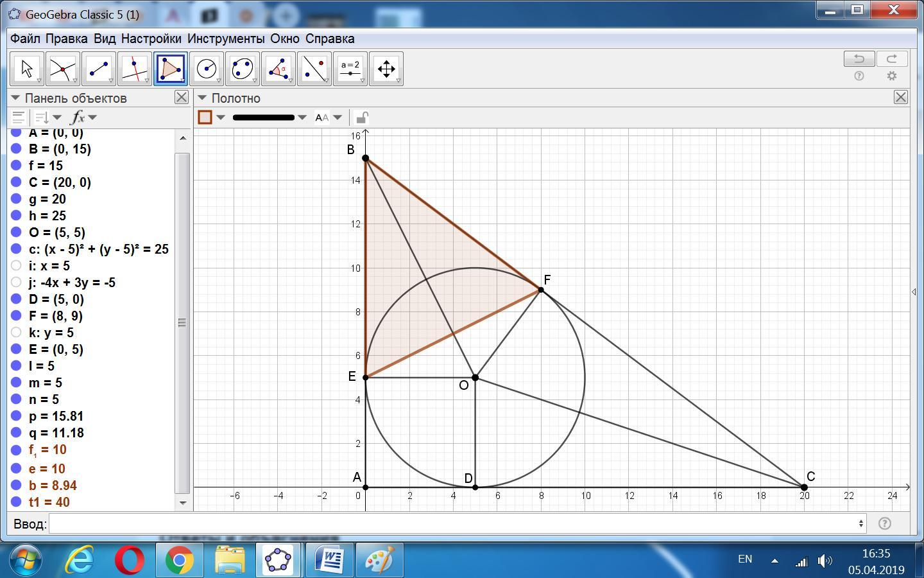Select the Perpendicular line tool
This screenshot has height=578, width=924.
[x=135, y=69]
